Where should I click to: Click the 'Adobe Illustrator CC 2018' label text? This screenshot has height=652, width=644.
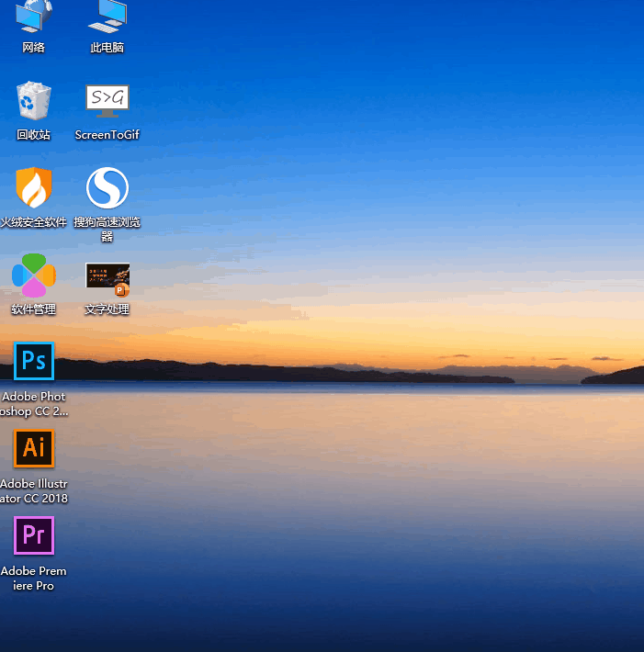tap(34, 491)
